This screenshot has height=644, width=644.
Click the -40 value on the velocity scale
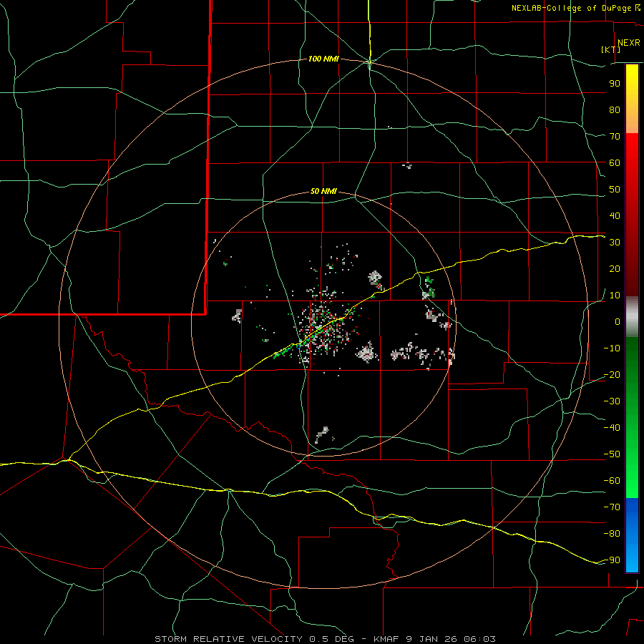pyautogui.click(x=612, y=428)
